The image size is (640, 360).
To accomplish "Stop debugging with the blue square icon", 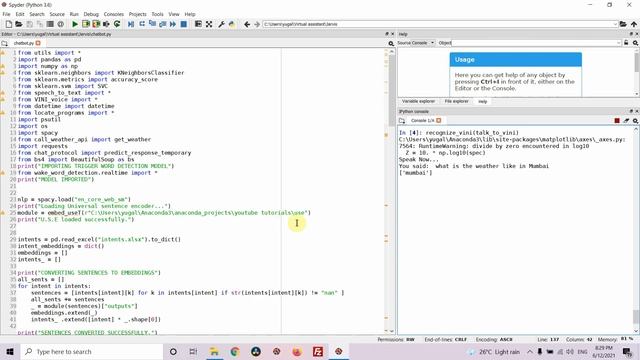I will coord(184,24).
